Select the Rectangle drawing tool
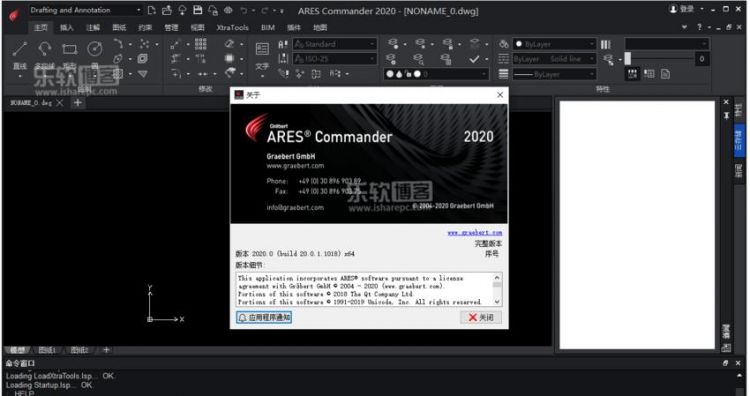Screen dimensions: 750x396 pos(69,49)
